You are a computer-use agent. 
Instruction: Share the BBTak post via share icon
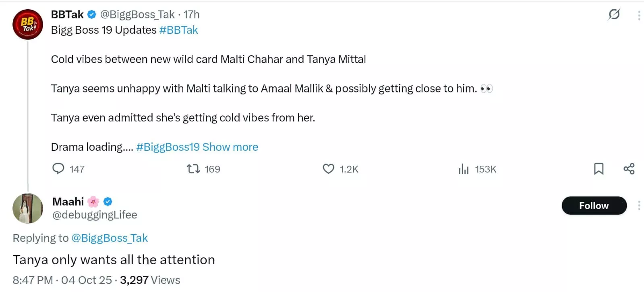coord(629,169)
